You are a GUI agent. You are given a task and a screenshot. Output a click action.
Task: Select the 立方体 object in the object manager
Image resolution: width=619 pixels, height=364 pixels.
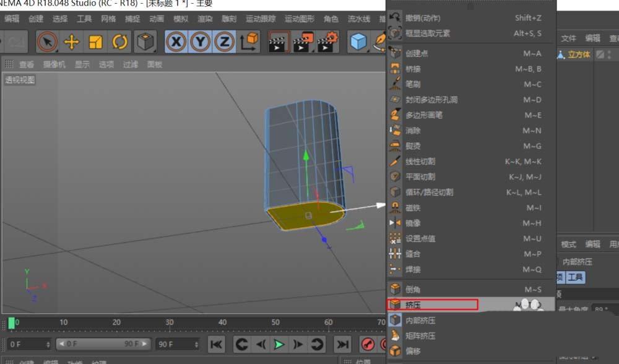click(579, 55)
